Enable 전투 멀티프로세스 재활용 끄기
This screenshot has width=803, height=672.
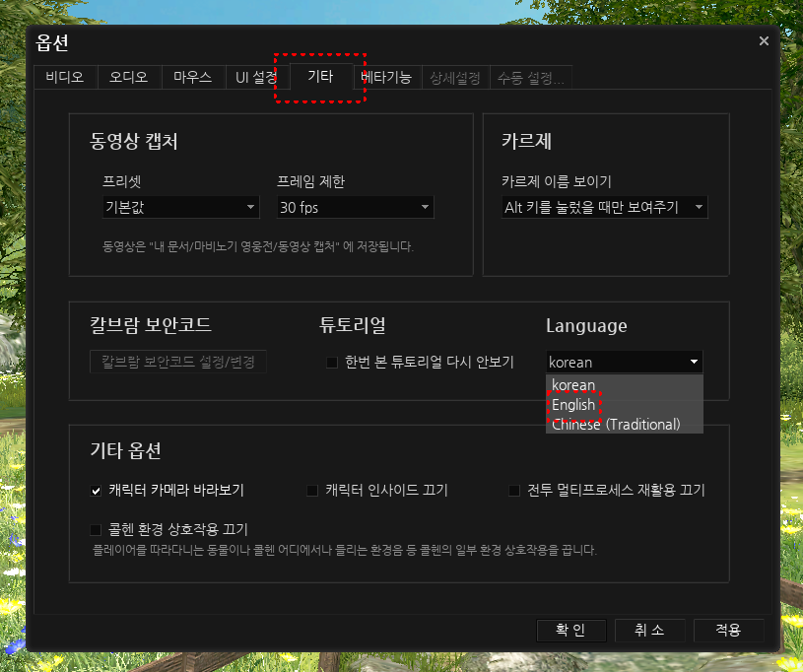point(514,491)
